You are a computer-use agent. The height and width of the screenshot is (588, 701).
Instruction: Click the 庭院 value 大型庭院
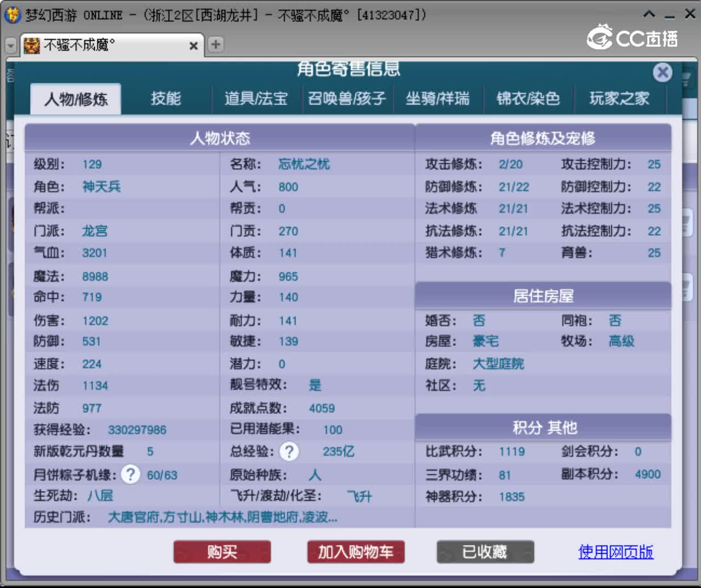pos(498,364)
